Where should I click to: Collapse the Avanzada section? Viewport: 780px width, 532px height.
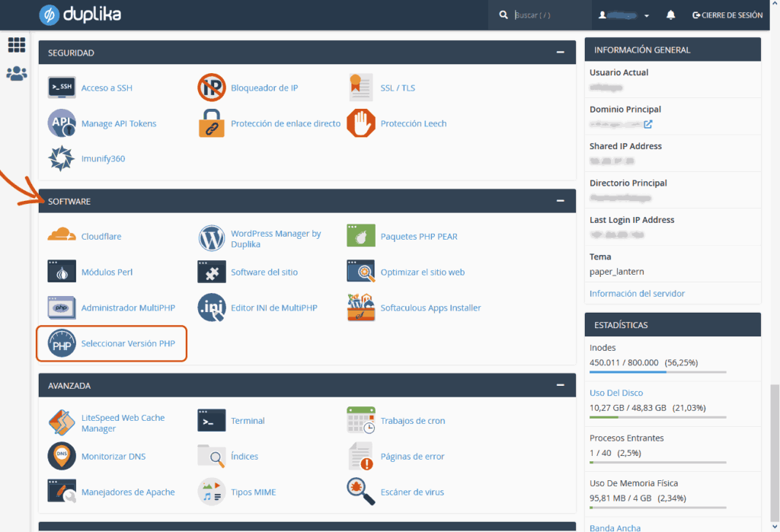pos(561,385)
